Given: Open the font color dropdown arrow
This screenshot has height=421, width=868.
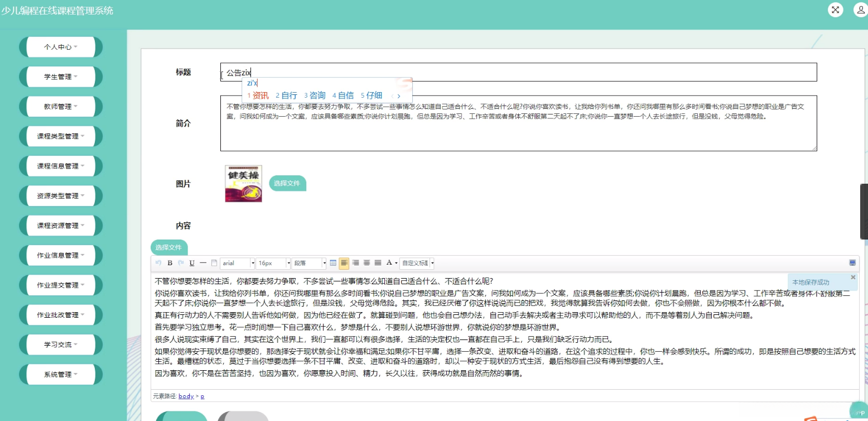Looking at the screenshot, I should click(x=396, y=263).
